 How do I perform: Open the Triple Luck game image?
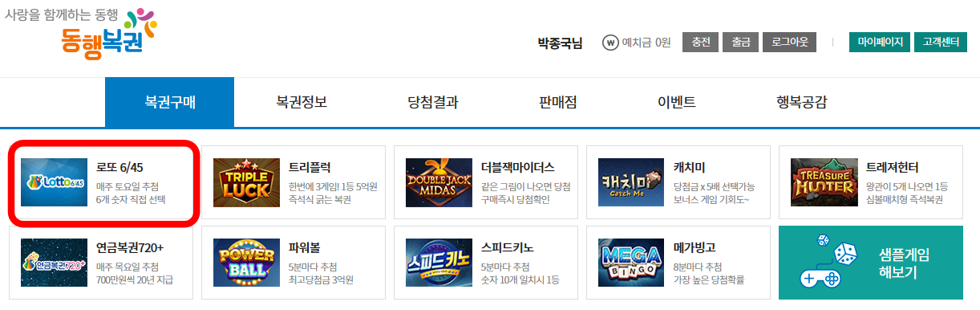[x=246, y=182]
